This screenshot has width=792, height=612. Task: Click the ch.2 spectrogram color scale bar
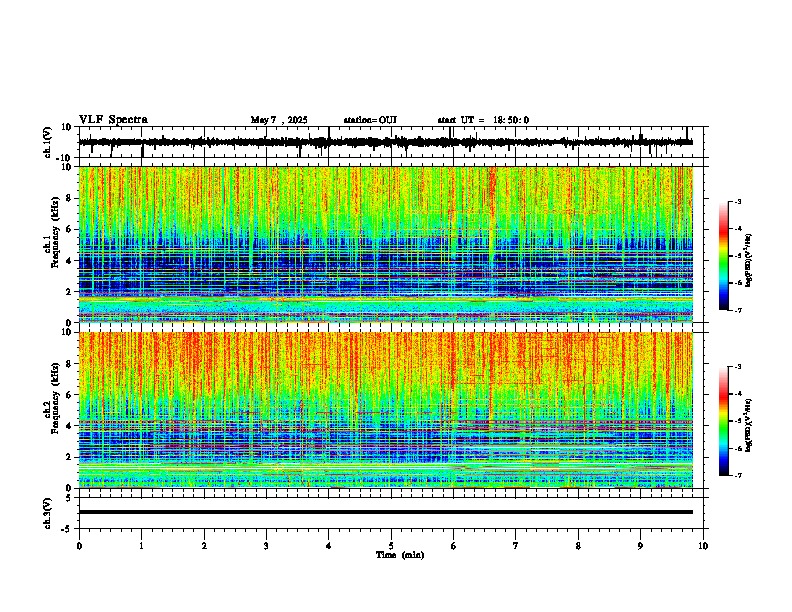723,421
